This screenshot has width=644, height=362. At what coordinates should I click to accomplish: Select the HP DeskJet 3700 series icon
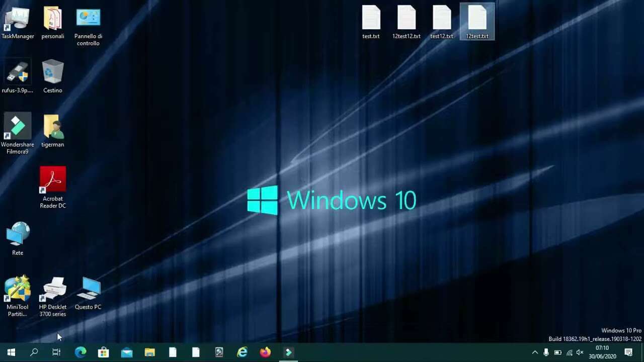[53, 297]
